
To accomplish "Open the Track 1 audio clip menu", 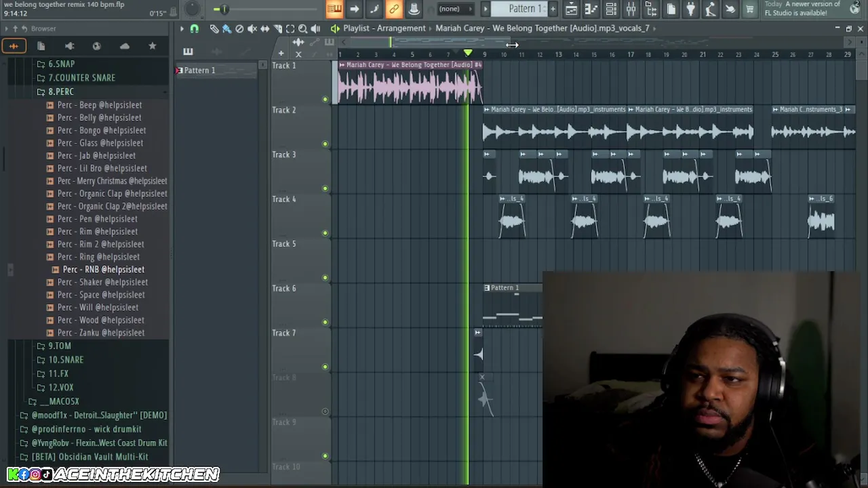I will click(x=342, y=65).
